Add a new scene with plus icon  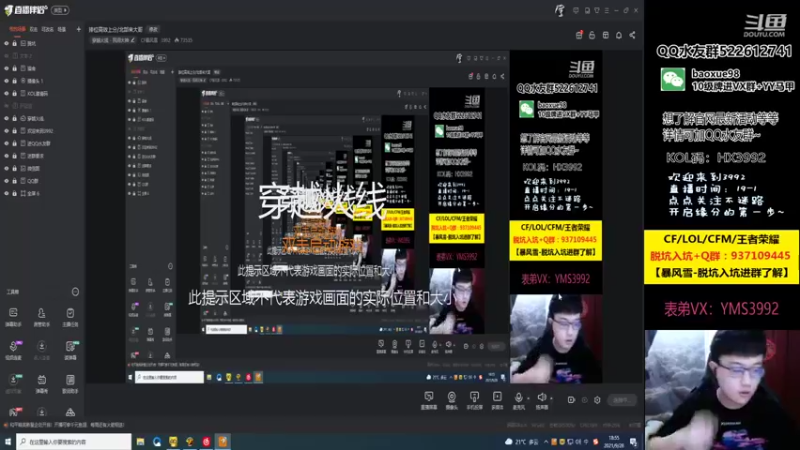coord(78,29)
